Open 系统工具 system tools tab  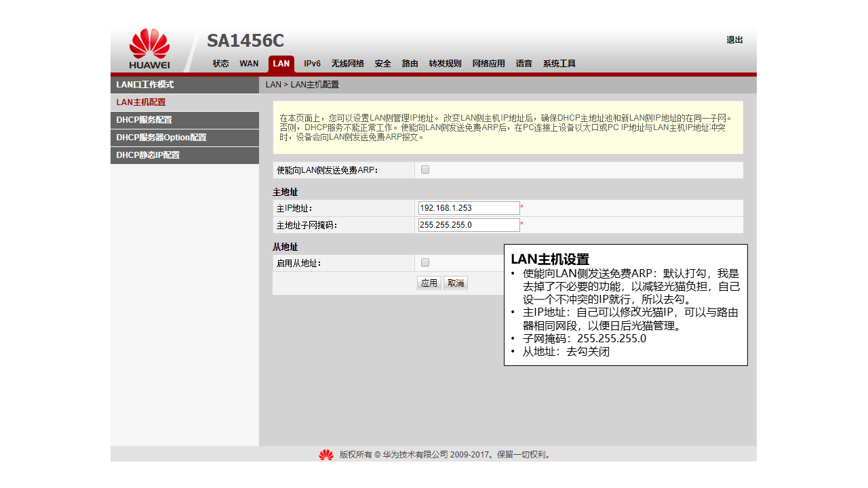559,64
